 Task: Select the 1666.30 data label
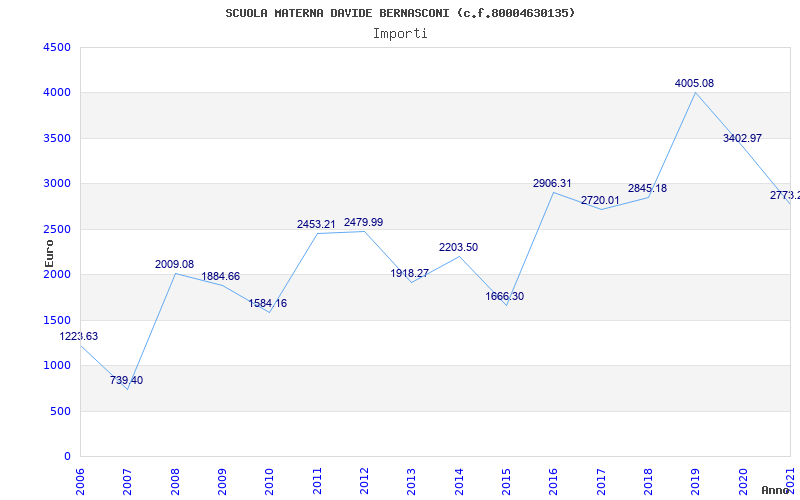point(505,296)
